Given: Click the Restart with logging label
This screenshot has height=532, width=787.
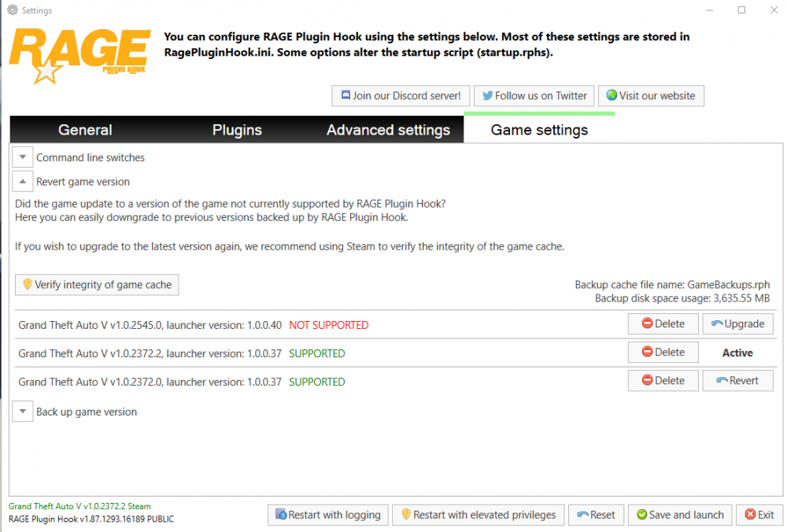Looking at the screenshot, I should (x=334, y=515).
